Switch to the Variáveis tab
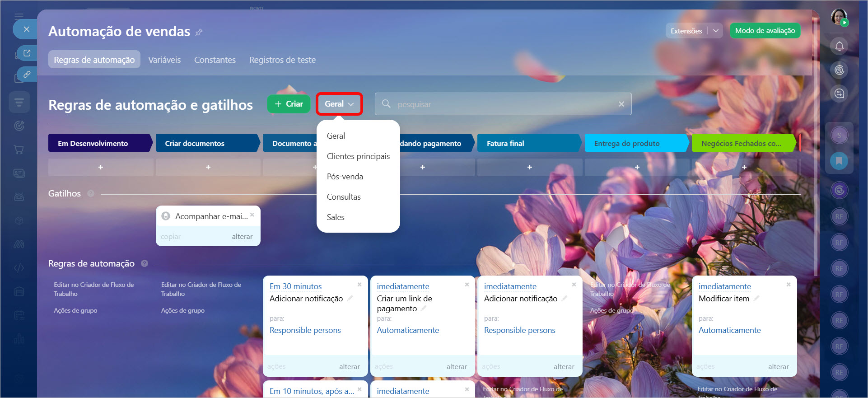This screenshot has height=398, width=868. point(164,60)
